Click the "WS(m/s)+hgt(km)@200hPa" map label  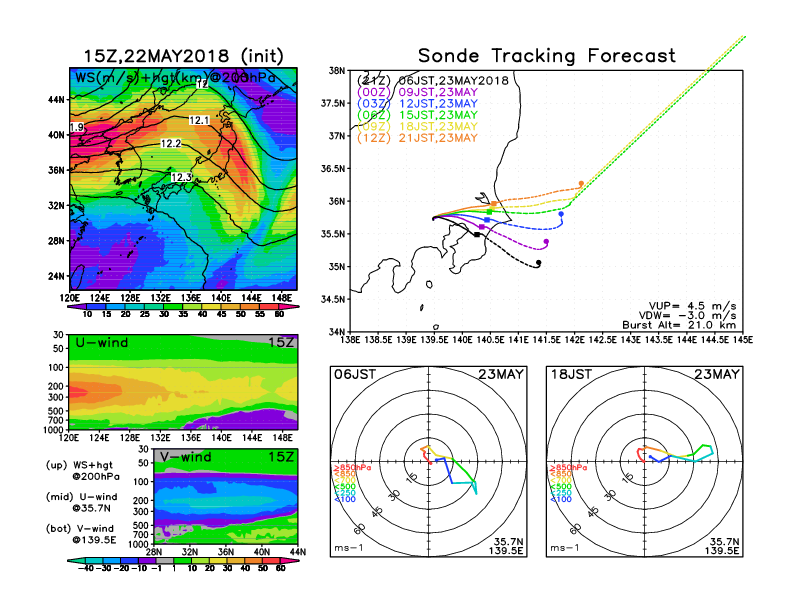(175, 78)
